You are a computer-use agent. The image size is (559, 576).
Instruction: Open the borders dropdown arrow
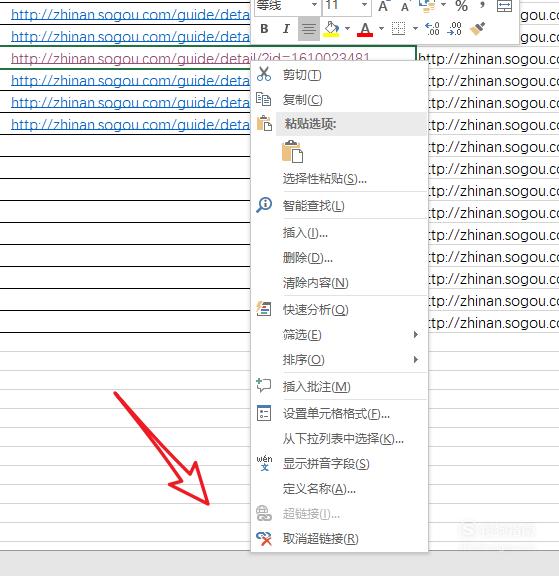pos(415,28)
